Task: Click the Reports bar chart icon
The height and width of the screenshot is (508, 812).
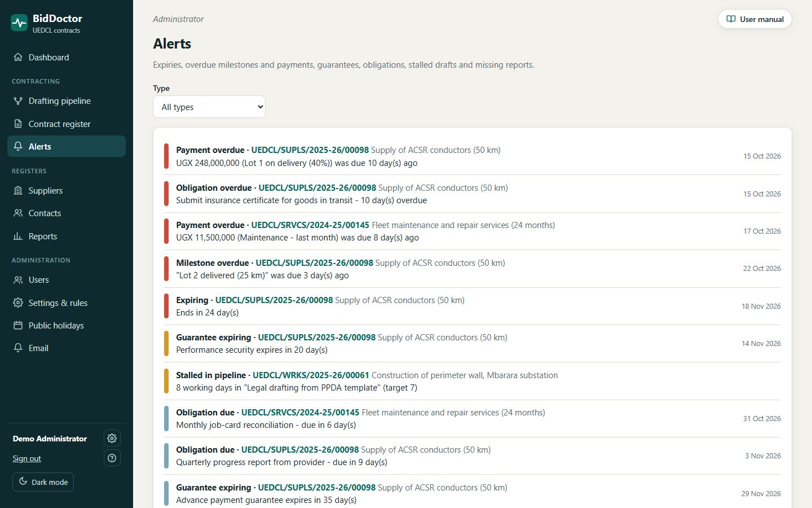Action: [18, 236]
